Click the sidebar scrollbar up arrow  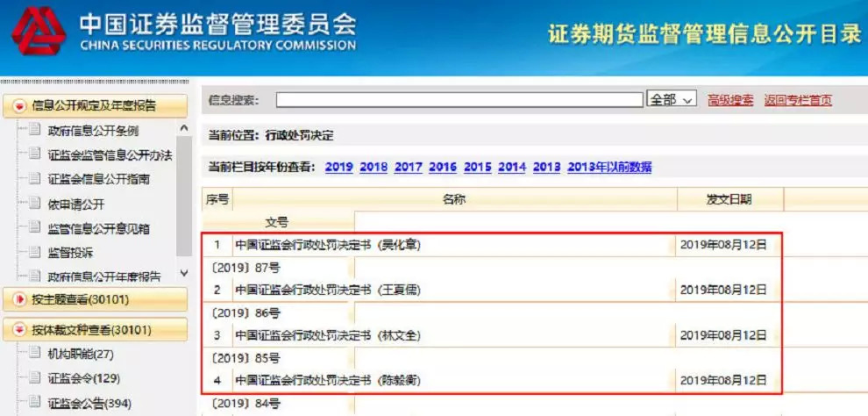184,128
